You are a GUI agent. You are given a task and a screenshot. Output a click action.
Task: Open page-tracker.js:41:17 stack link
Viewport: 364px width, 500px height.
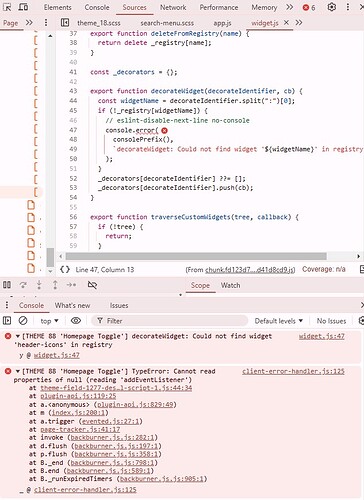pos(80,429)
